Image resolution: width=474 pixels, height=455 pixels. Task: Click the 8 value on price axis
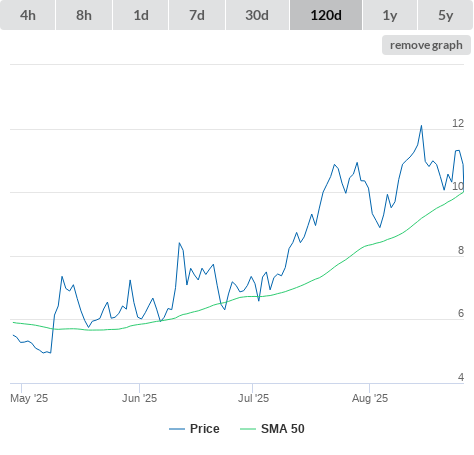pyautogui.click(x=461, y=250)
